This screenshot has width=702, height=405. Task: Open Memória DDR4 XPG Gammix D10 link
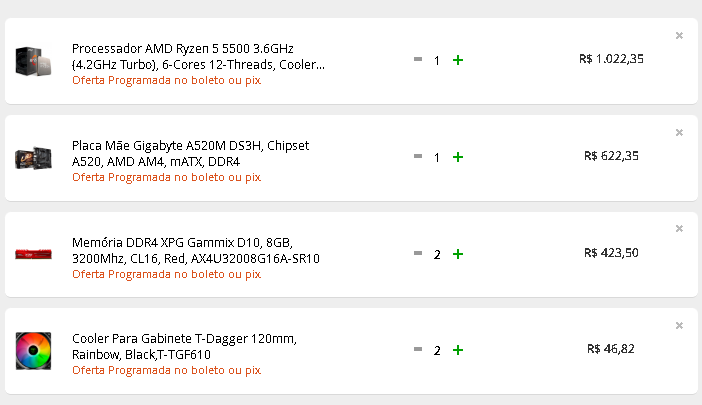click(x=196, y=251)
